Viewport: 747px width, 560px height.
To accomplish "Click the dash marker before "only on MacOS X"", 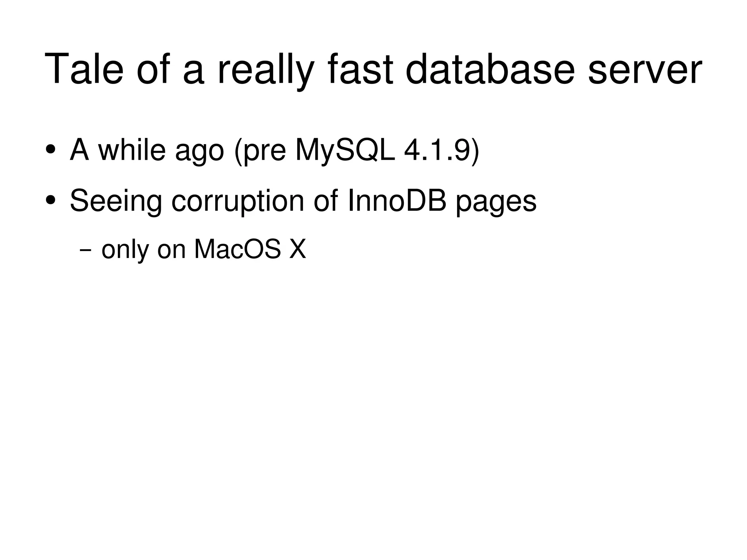I will click(x=85, y=250).
